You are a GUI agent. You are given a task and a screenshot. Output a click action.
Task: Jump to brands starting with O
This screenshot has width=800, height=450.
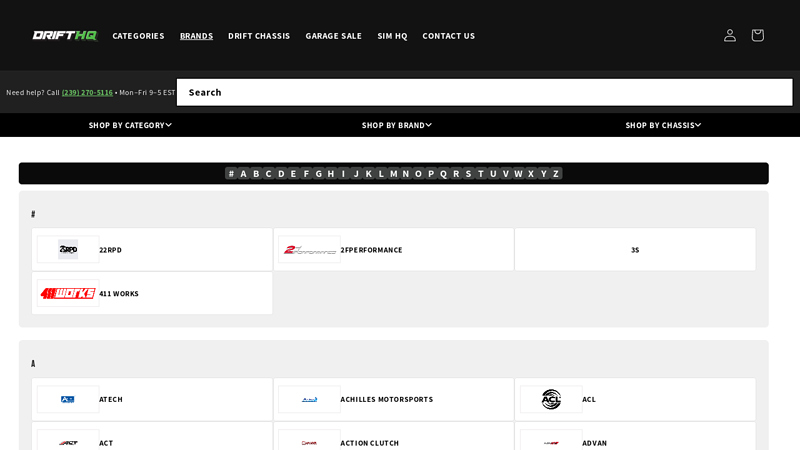[418, 173]
